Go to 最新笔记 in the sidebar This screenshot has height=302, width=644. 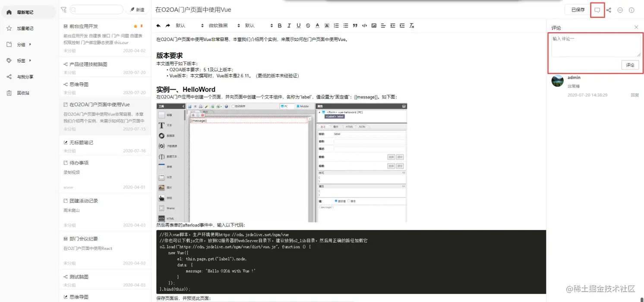click(x=28, y=12)
